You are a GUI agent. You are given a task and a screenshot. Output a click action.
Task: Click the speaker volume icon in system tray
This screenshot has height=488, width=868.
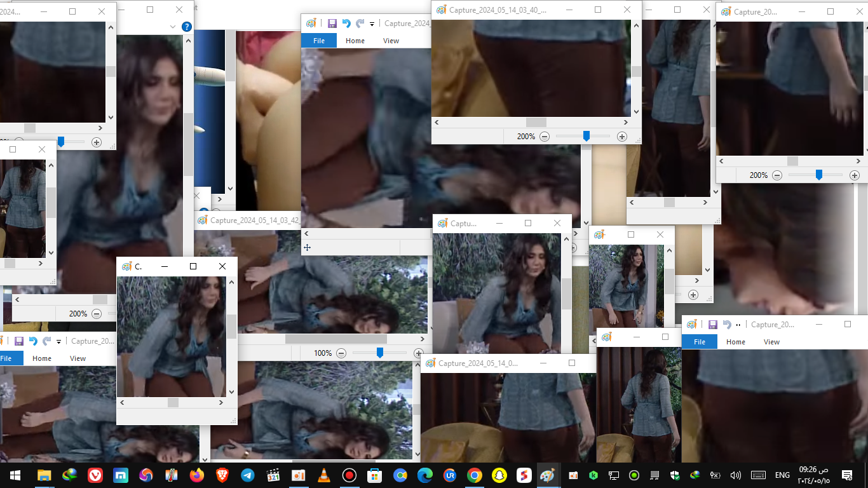pos(736,475)
